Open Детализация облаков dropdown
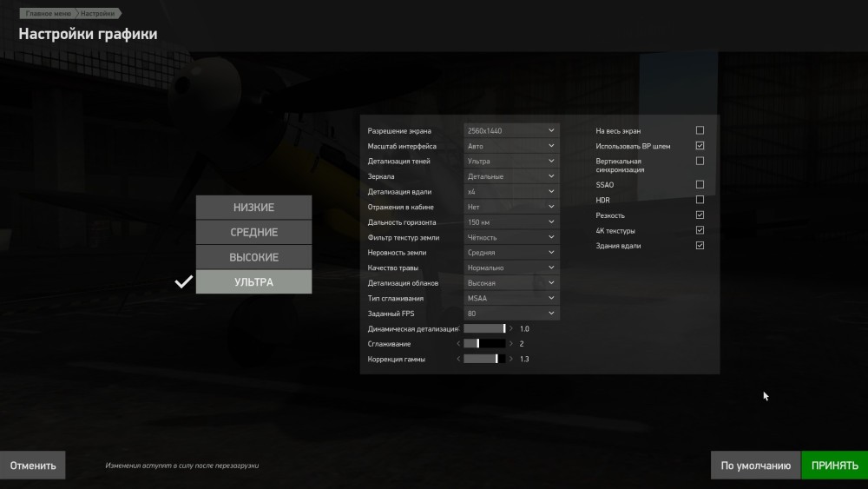Screen dimensions: 868x489 tap(511, 283)
